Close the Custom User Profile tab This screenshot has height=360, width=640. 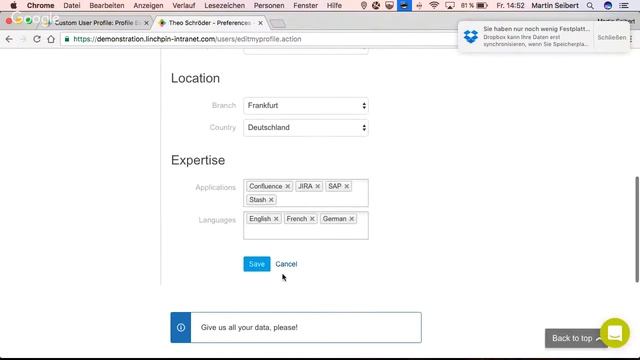click(x=146, y=23)
